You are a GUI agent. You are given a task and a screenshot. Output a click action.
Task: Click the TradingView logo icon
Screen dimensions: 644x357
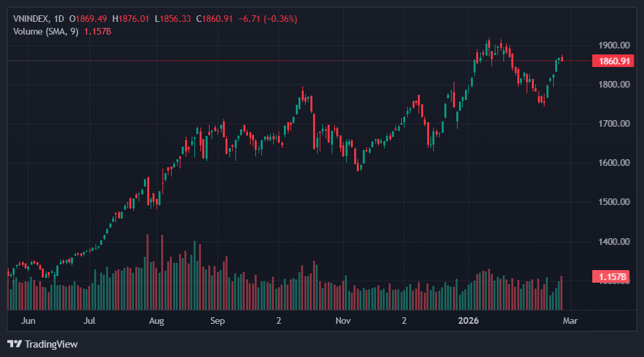(x=15, y=344)
